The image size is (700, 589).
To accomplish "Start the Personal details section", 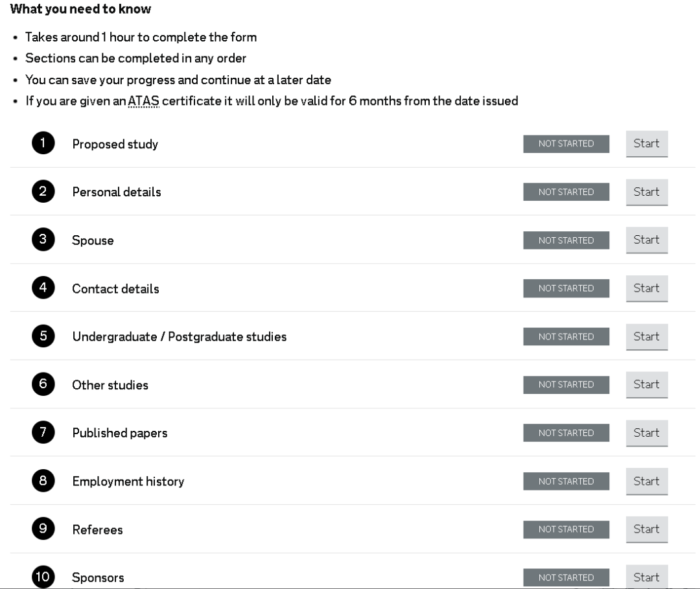I will click(646, 192).
